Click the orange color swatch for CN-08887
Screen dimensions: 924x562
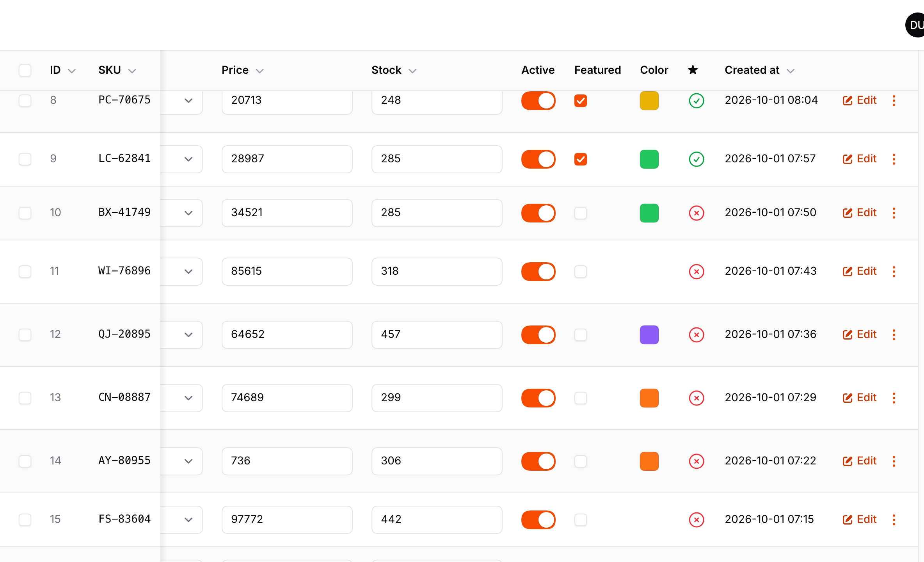click(649, 398)
